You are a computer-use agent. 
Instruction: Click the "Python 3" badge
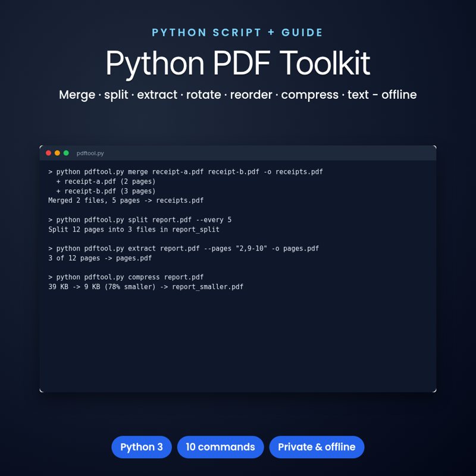tap(142, 447)
